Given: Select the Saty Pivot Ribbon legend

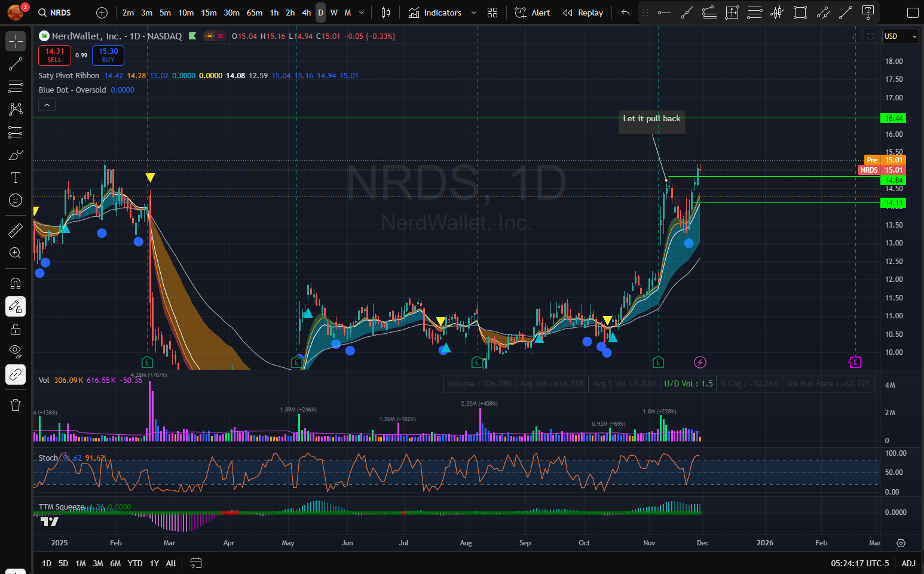Looking at the screenshot, I should pos(69,76).
